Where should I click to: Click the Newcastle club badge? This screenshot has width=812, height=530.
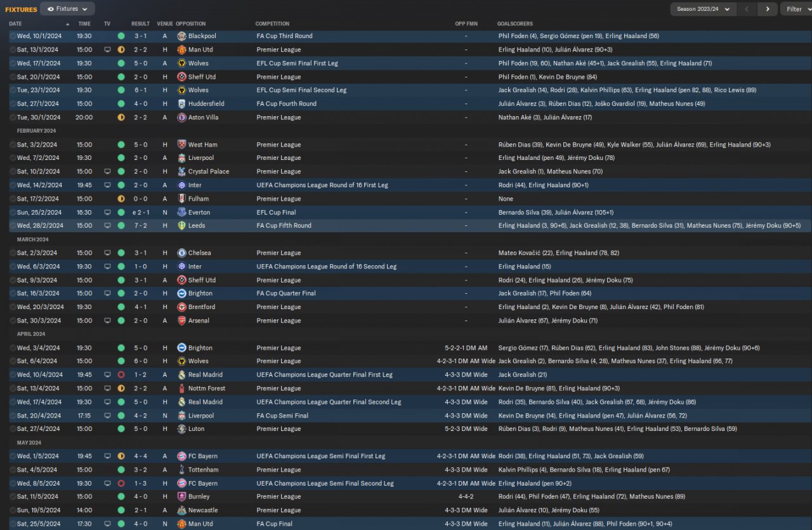coord(181,510)
